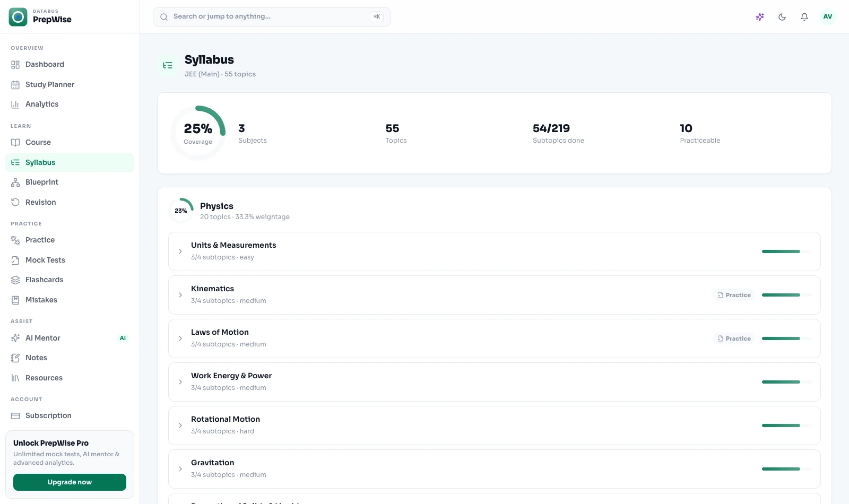Viewport: 849px width, 504px height.
Task: Click '3/4 subtopics · hard' under Rotational Motion
Action: [222, 431]
